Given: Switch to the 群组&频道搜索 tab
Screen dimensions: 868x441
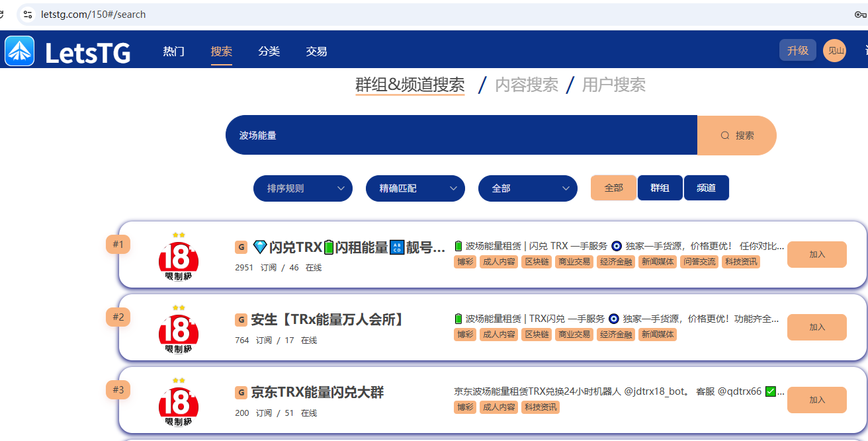Looking at the screenshot, I should (x=410, y=85).
